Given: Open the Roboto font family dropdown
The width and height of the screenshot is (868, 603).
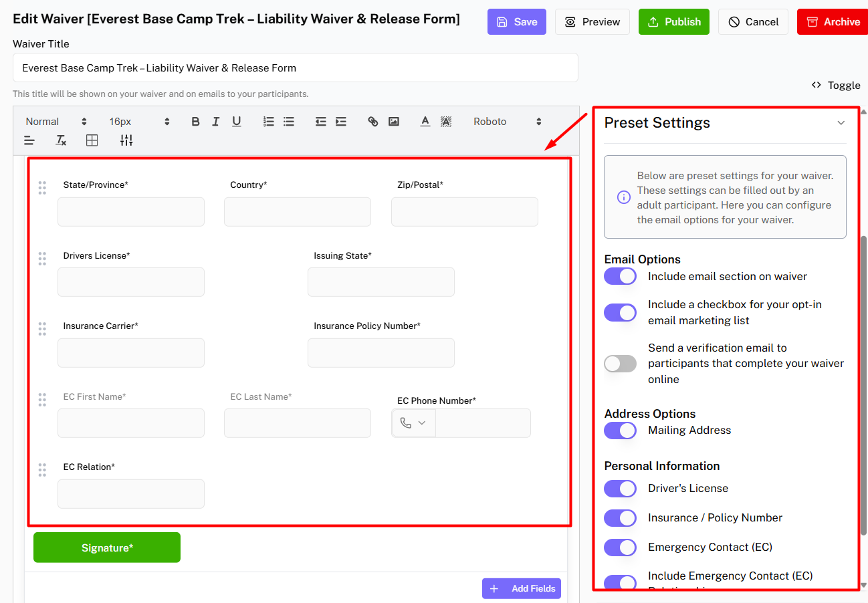Looking at the screenshot, I should (x=507, y=122).
